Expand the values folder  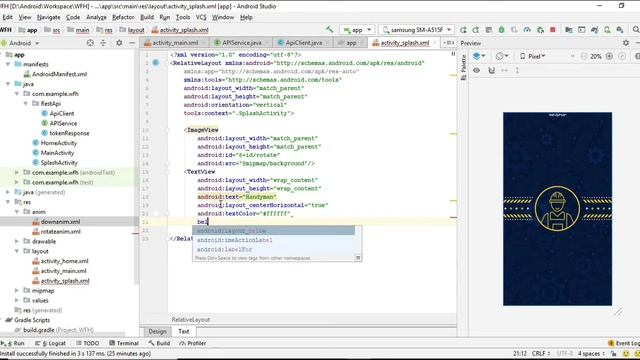pyautogui.click(x=17, y=300)
